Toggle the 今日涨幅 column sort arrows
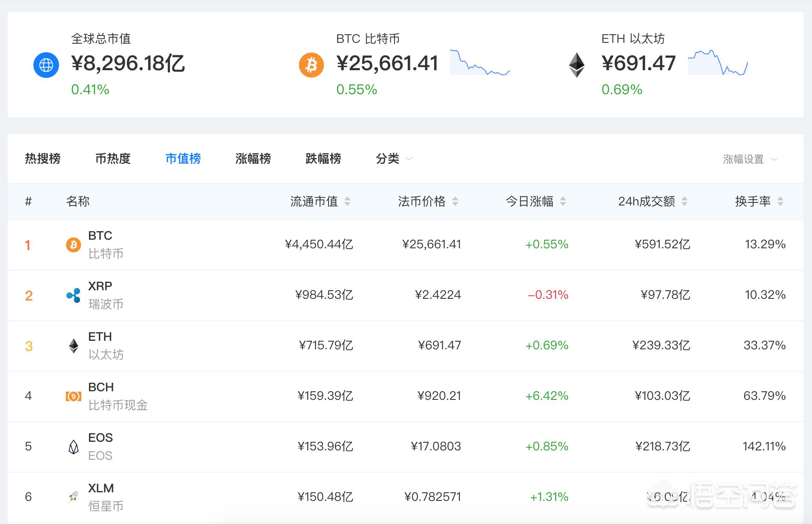812x524 pixels. point(564,201)
